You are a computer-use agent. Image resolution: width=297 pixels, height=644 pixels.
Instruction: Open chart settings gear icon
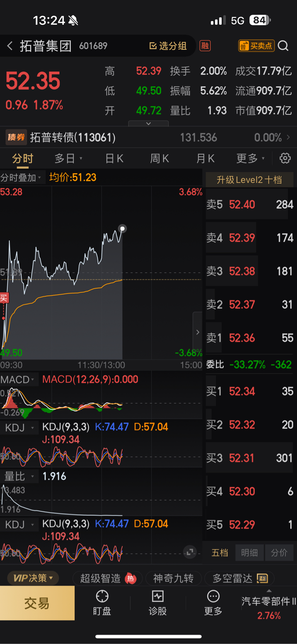click(285, 158)
